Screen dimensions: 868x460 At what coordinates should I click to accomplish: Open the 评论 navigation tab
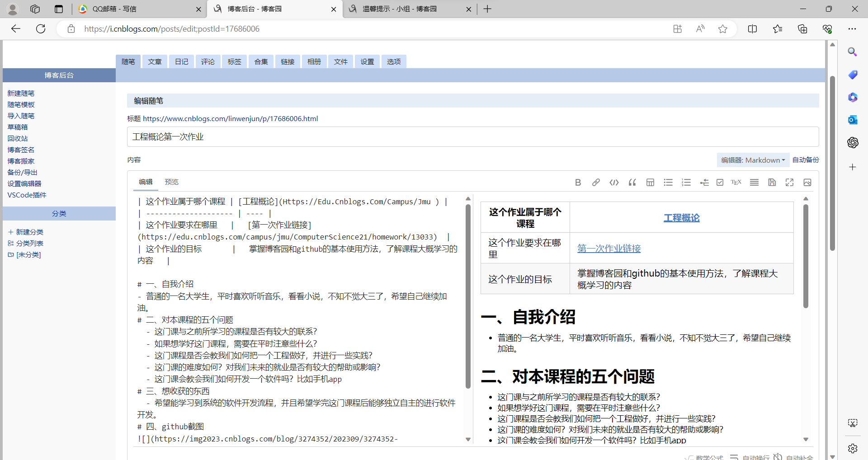(208, 61)
